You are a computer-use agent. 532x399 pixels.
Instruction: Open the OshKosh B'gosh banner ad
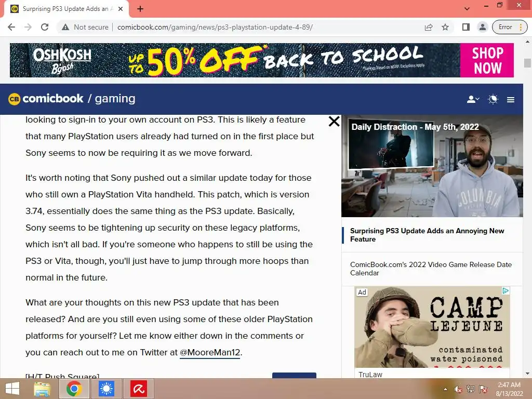(x=262, y=60)
